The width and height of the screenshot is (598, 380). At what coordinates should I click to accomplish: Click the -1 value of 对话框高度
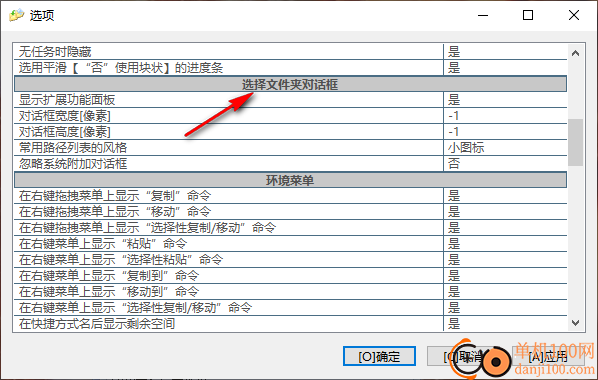point(505,132)
